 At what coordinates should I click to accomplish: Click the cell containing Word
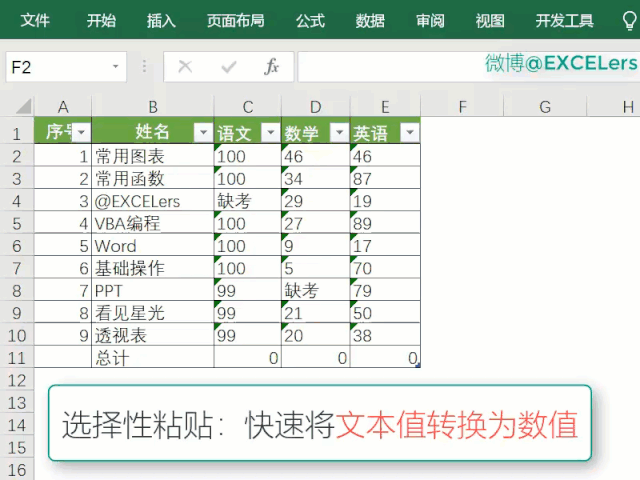pyautogui.click(x=153, y=245)
